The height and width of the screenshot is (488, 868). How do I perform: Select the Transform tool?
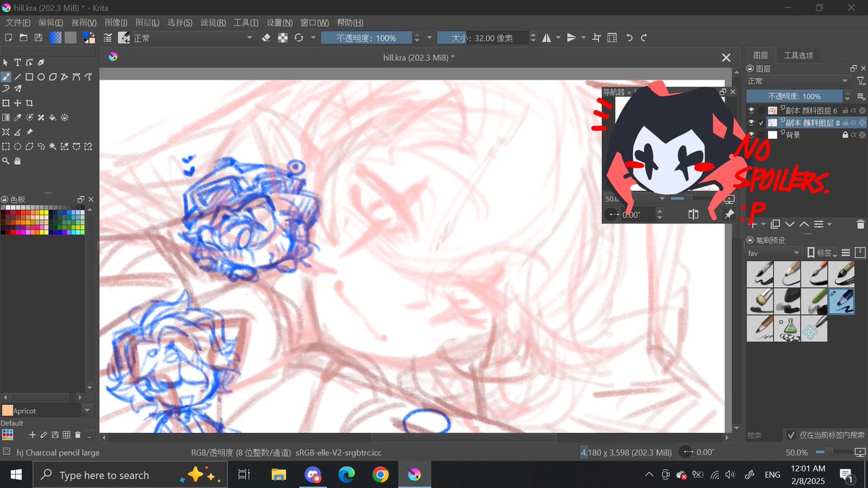(6, 103)
